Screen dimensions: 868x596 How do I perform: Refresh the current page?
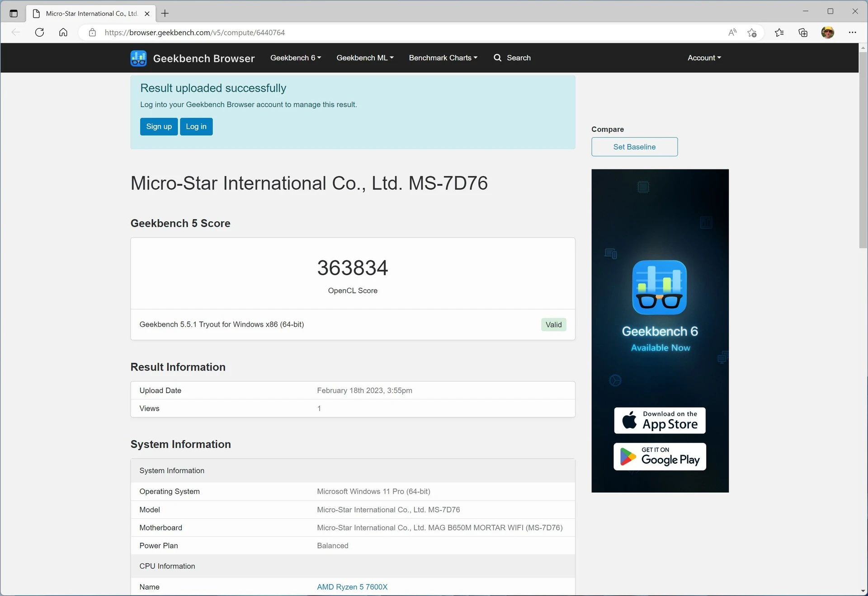pyautogui.click(x=40, y=33)
